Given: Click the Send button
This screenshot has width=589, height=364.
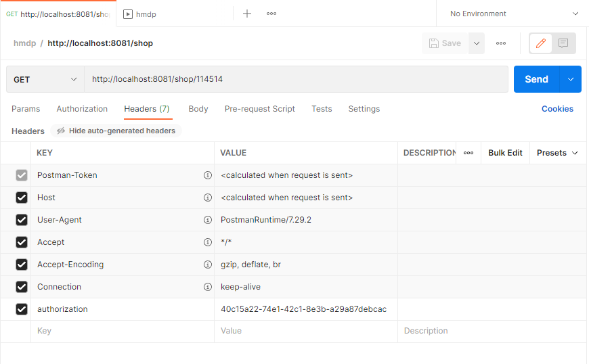Looking at the screenshot, I should 536,79.
